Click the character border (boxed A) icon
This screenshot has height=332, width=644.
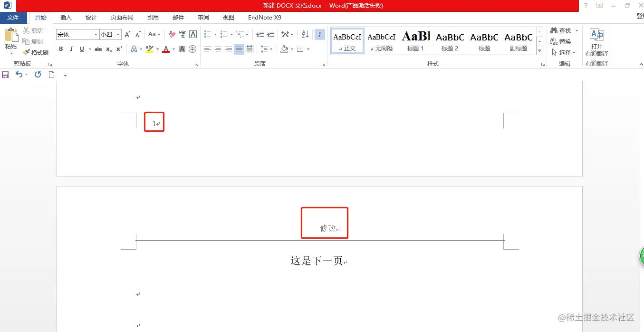coord(193,35)
